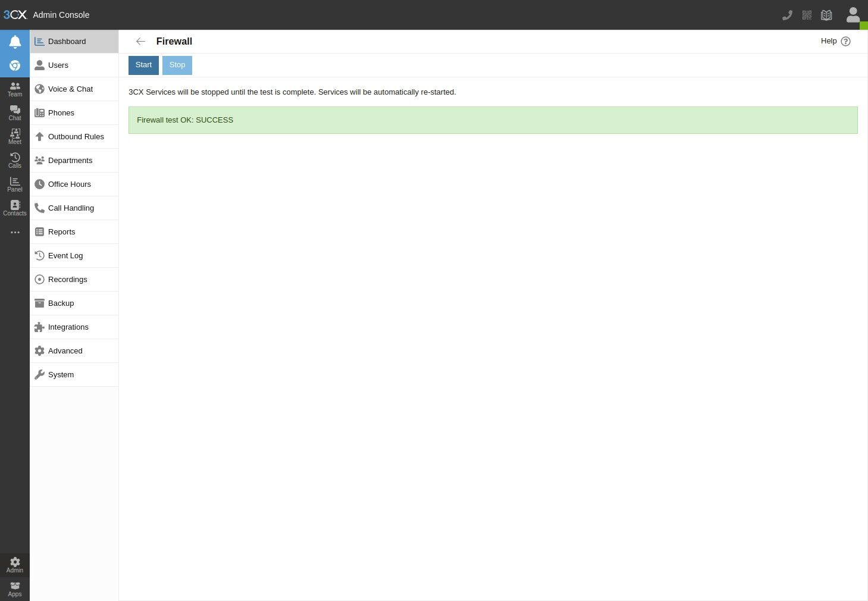Open Calls history

pyautogui.click(x=15, y=161)
